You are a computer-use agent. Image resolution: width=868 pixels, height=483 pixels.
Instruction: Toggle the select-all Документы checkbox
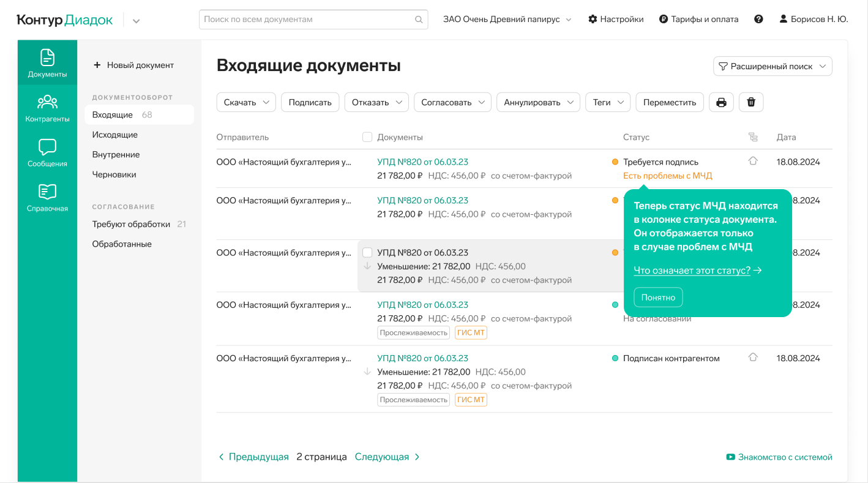click(367, 137)
